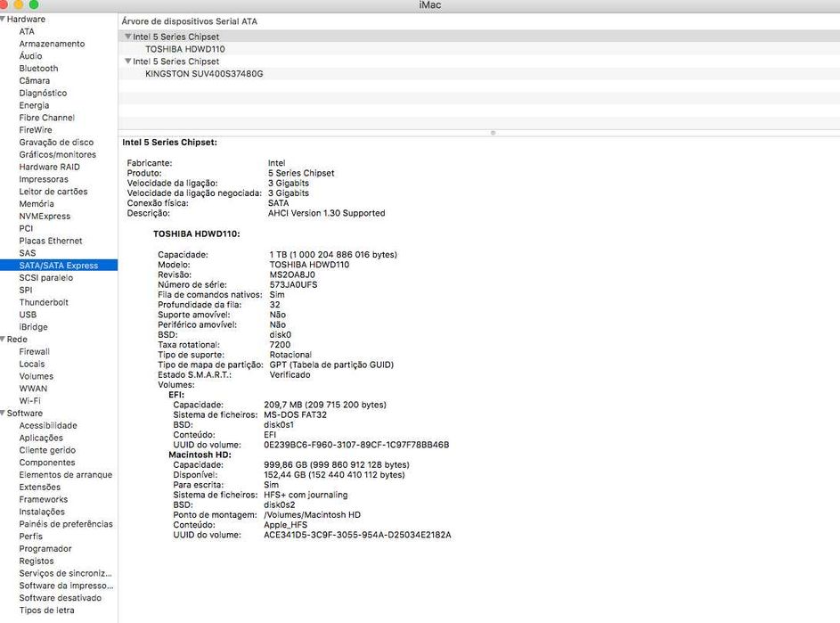The image size is (840, 623).
Task: Select Extensões in the sidebar
Action: pos(40,488)
